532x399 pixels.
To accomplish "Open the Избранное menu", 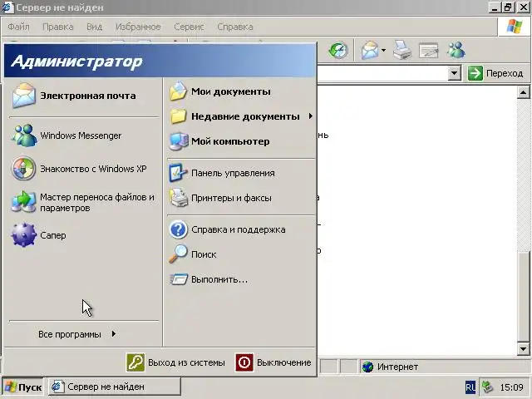I will pyautogui.click(x=138, y=27).
